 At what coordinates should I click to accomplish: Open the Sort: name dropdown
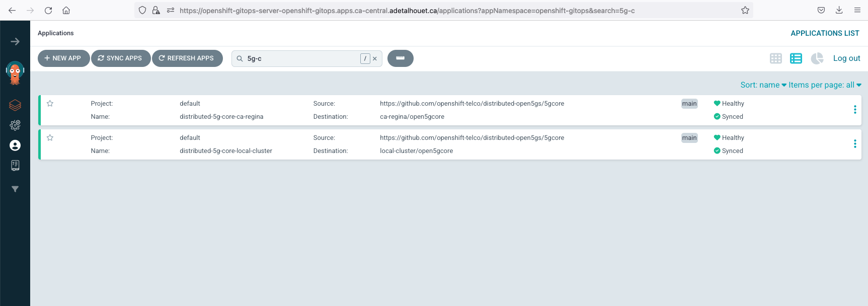click(x=763, y=85)
